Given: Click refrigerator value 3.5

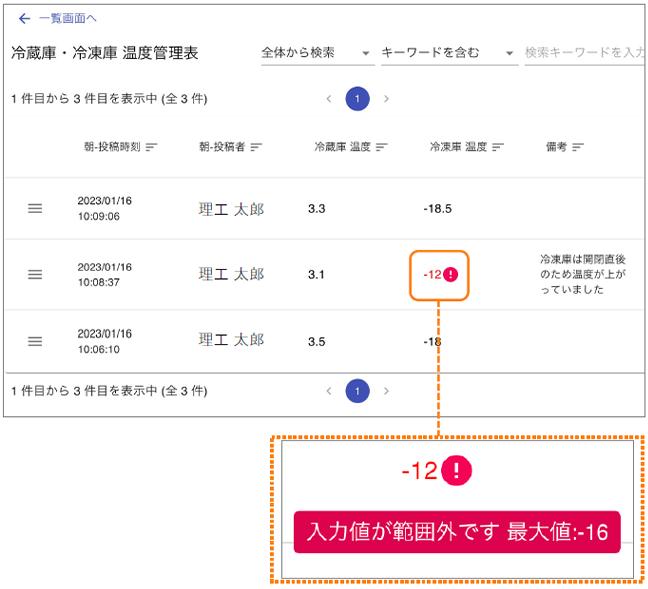Looking at the screenshot, I should [x=317, y=342].
